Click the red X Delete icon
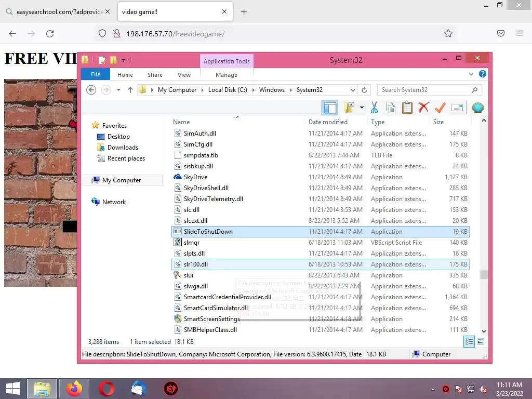Viewport: 532px width, 399px height. coord(423,108)
